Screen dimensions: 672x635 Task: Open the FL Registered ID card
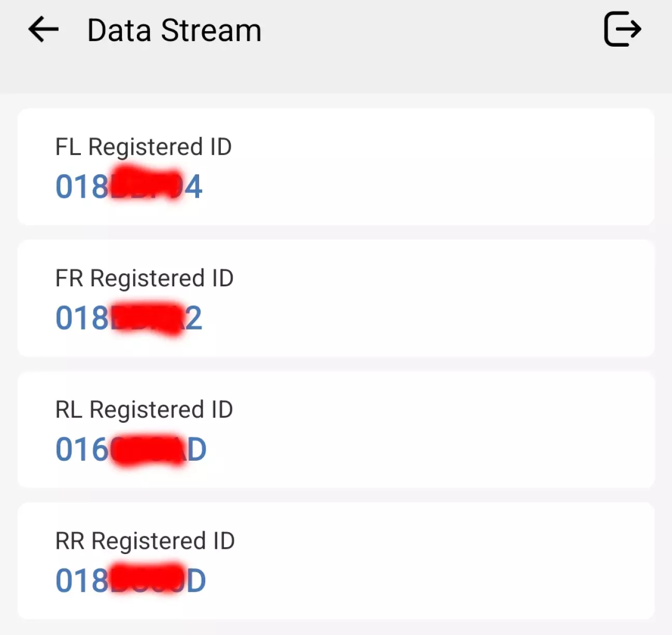click(x=415, y=167)
